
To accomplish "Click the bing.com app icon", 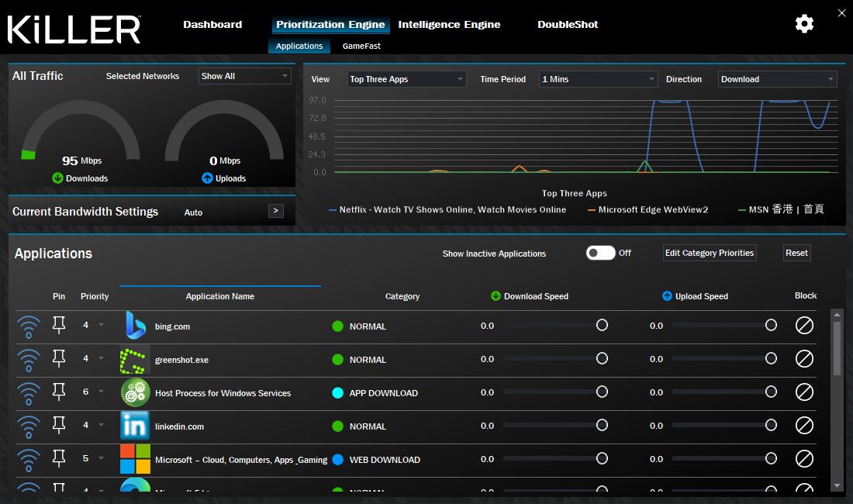I will [135, 326].
